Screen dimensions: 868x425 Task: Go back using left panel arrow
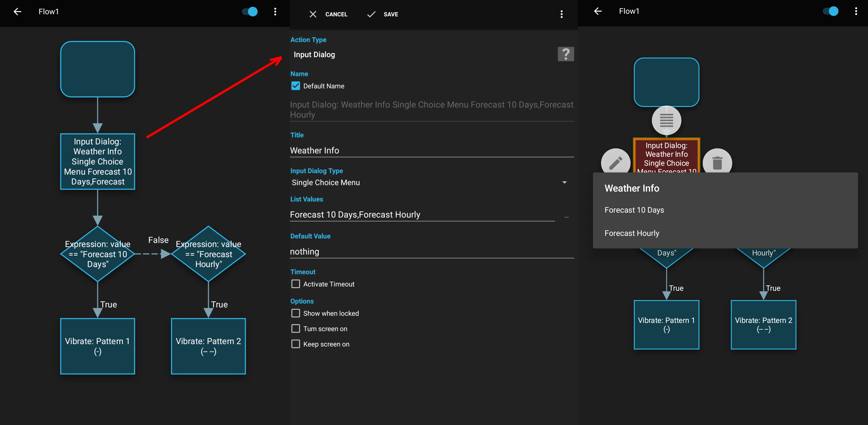click(17, 12)
